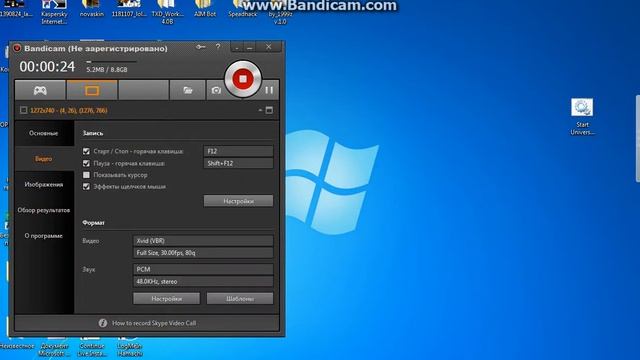Select novaskin desktop icon
640x360 pixels.
pos(92,9)
